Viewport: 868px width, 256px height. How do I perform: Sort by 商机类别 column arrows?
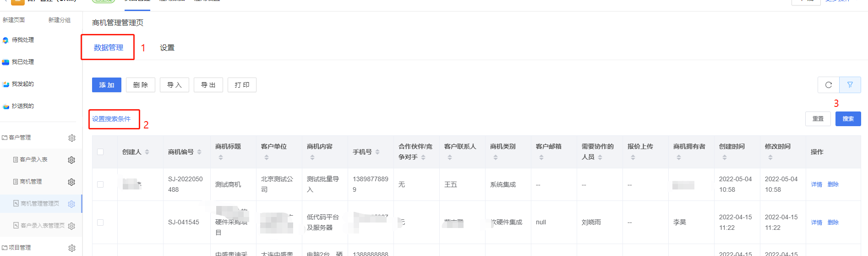tap(496, 157)
